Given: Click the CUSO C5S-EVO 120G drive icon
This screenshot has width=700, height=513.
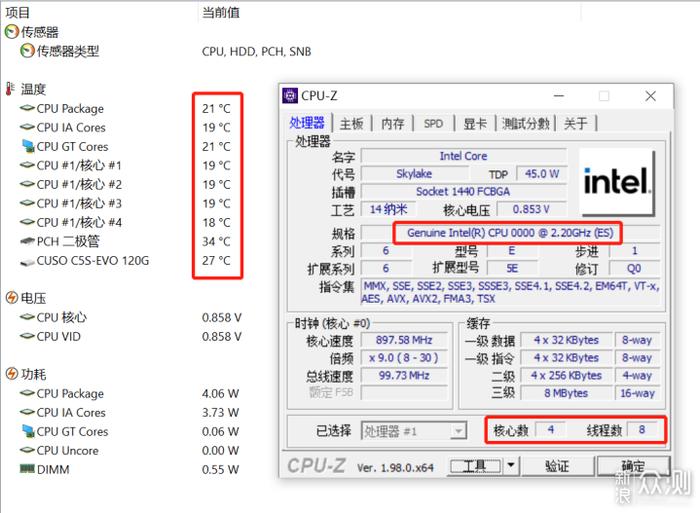Looking at the screenshot, I should 27,262.
